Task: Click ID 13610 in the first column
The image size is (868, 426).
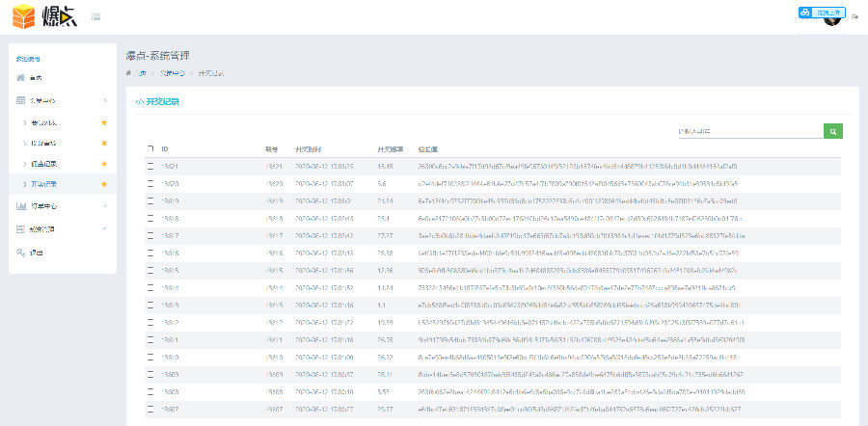Action: (x=170, y=358)
